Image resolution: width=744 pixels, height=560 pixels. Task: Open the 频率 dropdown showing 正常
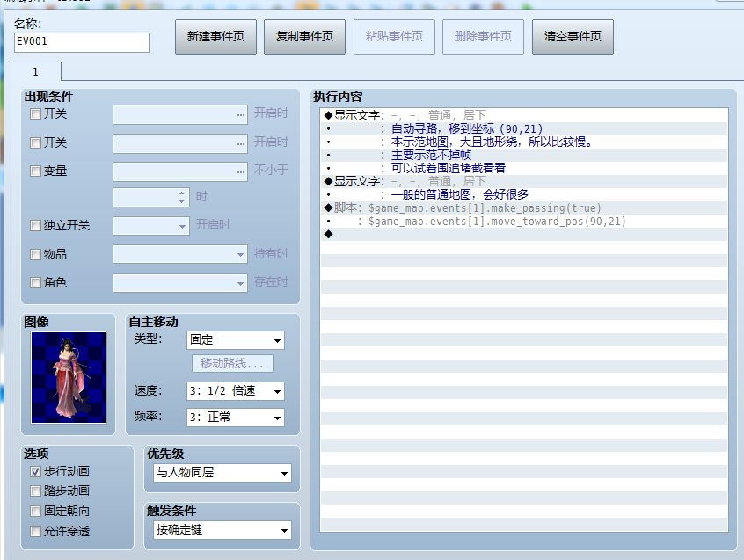coord(236,418)
